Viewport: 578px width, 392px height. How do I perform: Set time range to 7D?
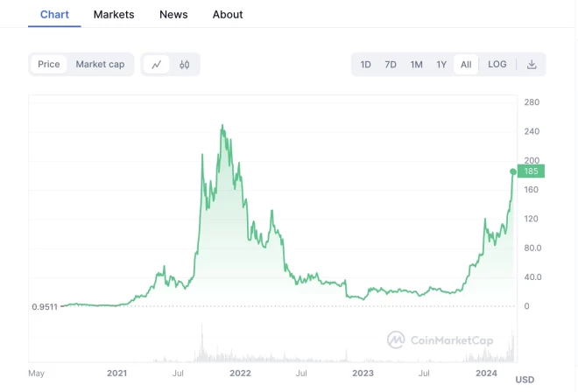391,65
